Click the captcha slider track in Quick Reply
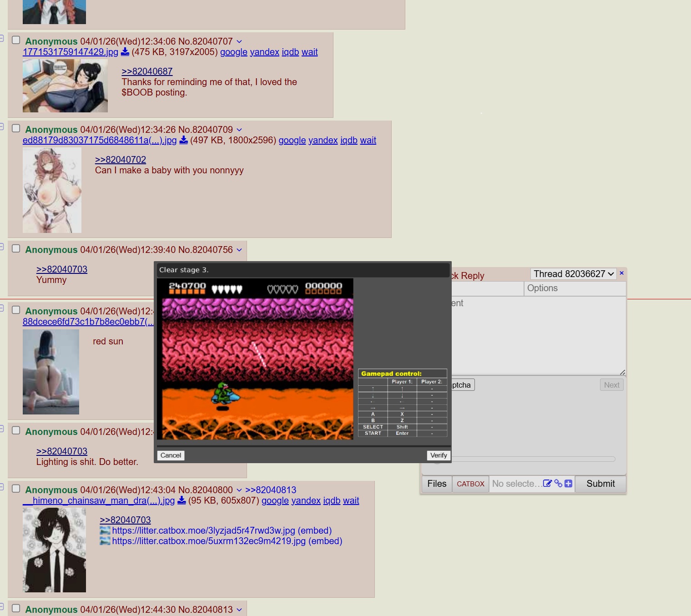 tap(533, 459)
